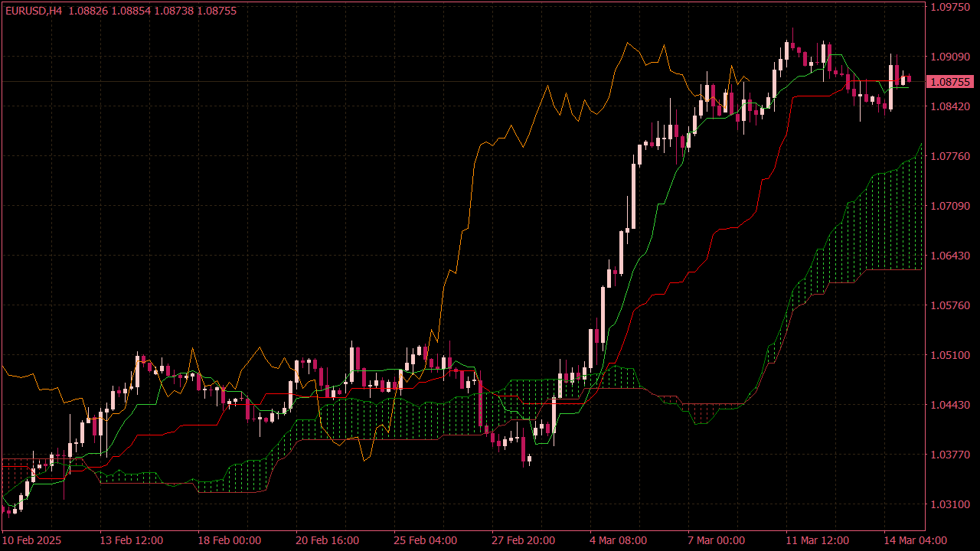Click the 10 Feb 2025 date label

tap(31, 540)
